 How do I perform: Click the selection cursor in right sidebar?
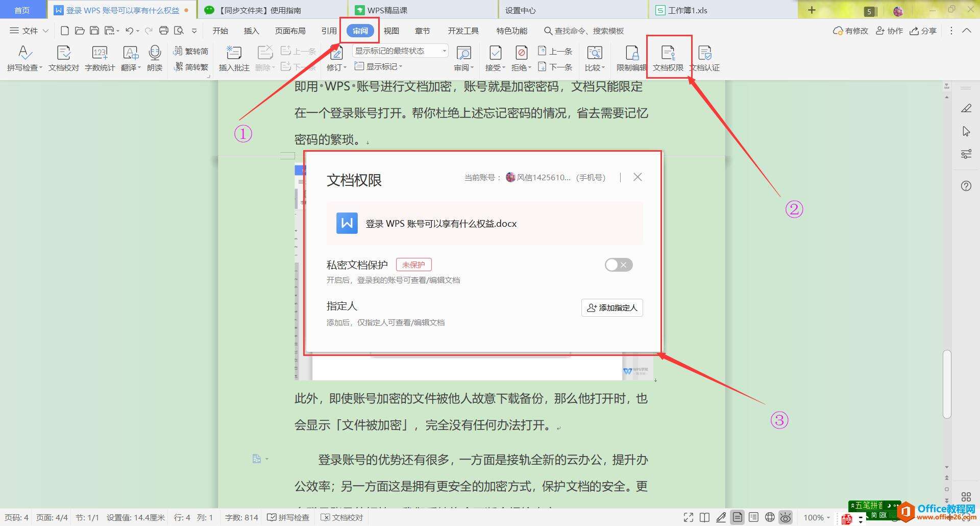pos(966,131)
